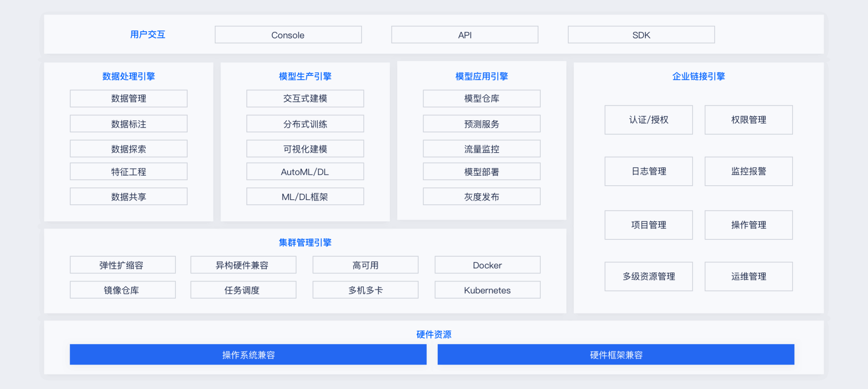Click the 认证/授权 tile
This screenshot has height=389, width=868.
648,120
